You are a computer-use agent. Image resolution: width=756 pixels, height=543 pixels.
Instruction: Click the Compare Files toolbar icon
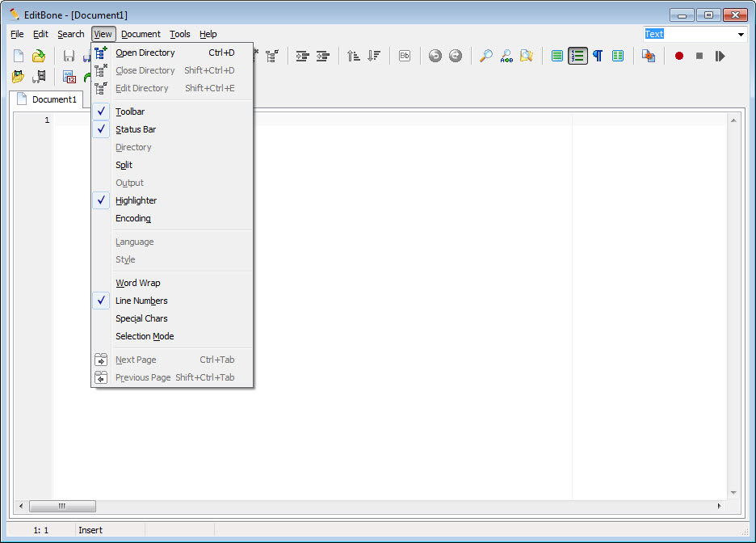pyautogui.click(x=649, y=56)
